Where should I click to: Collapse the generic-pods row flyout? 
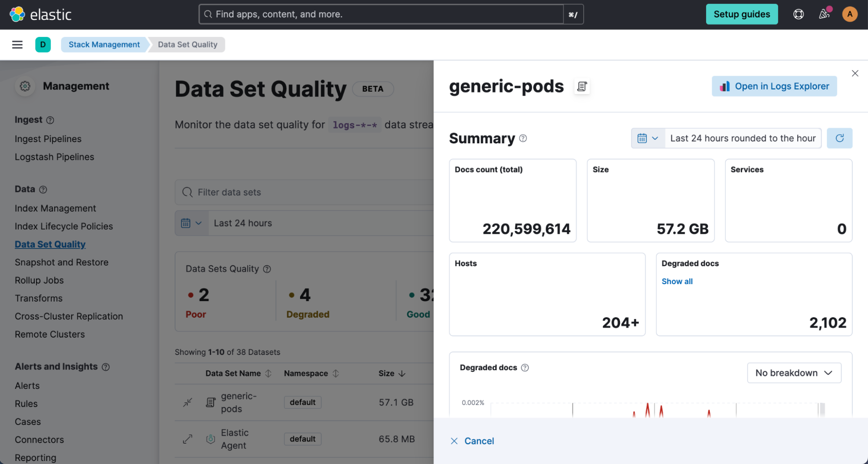pyautogui.click(x=188, y=402)
